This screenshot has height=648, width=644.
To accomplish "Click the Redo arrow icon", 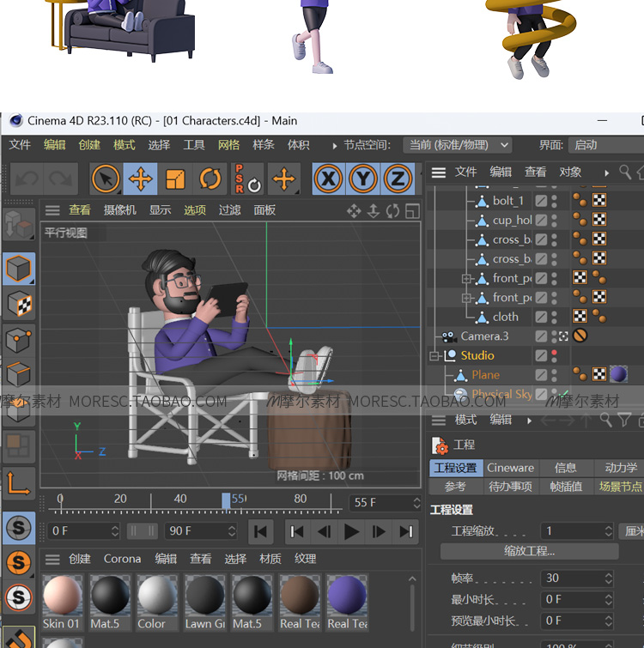I will pyautogui.click(x=61, y=179).
